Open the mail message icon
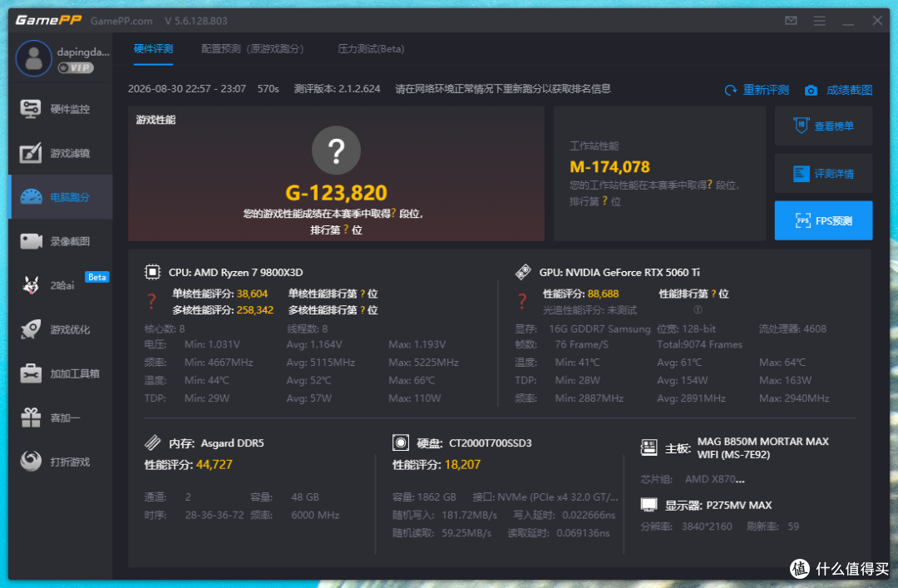The image size is (898, 588). pyautogui.click(x=791, y=21)
